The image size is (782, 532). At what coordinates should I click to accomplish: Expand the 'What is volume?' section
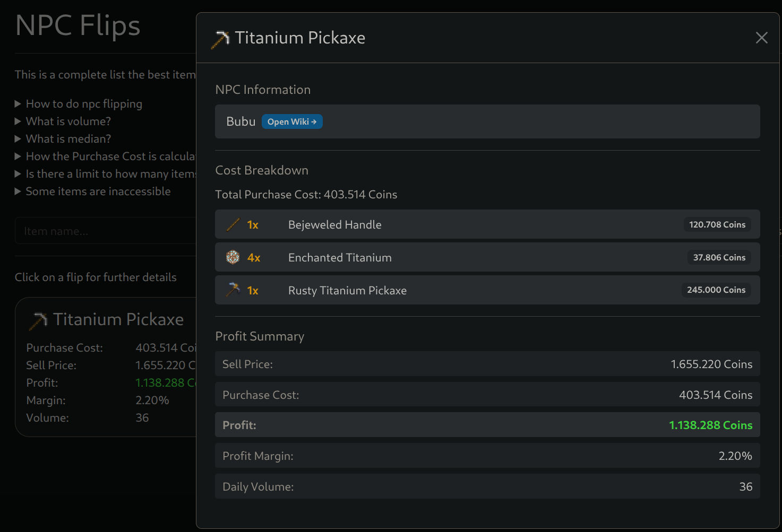click(68, 121)
